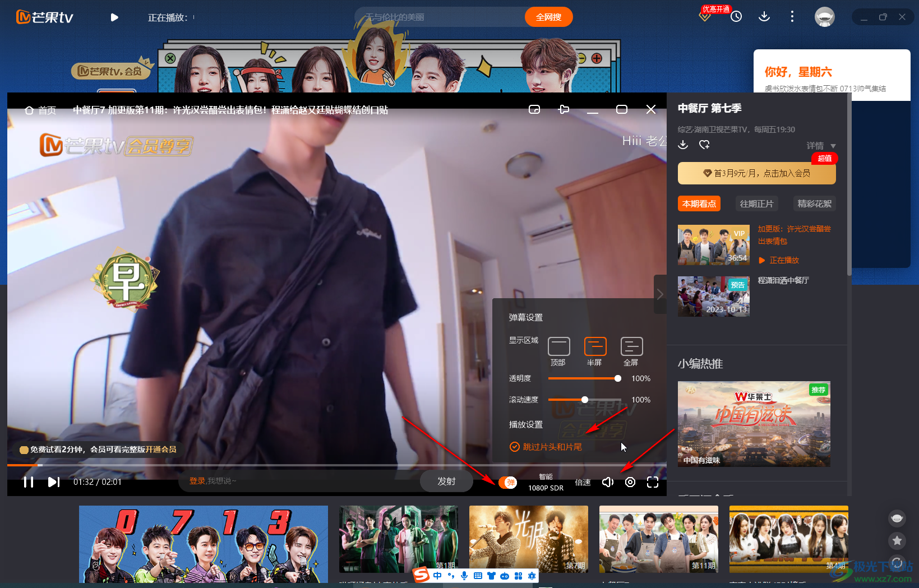Screen dimensions: 919x588
Task: Click the star favorites floating button
Action: pos(897,540)
